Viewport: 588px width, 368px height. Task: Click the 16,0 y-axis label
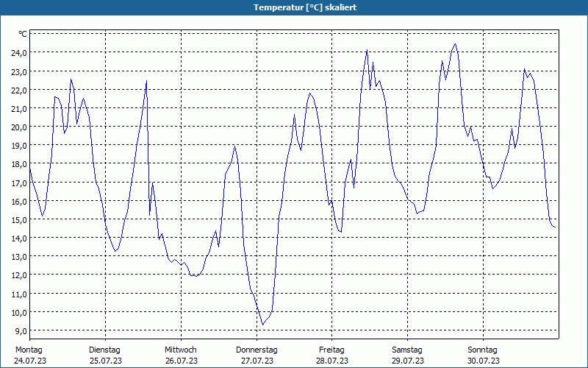(19, 202)
